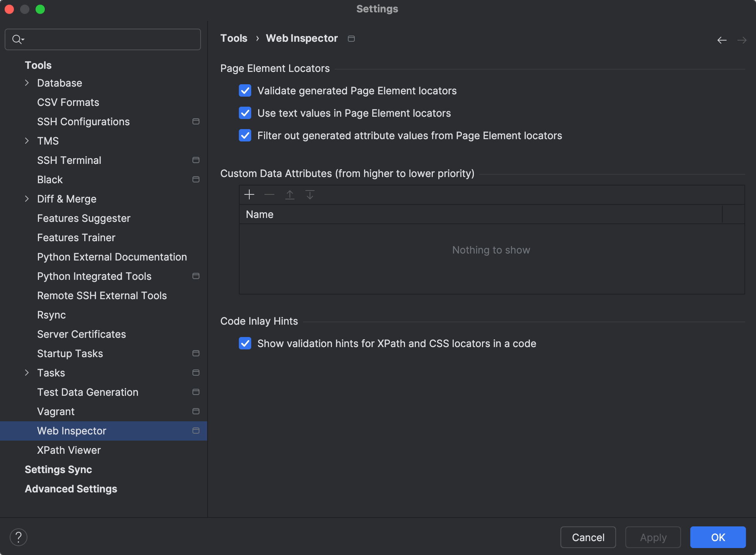
Task: Open the Help question mark icon
Action: [18, 537]
